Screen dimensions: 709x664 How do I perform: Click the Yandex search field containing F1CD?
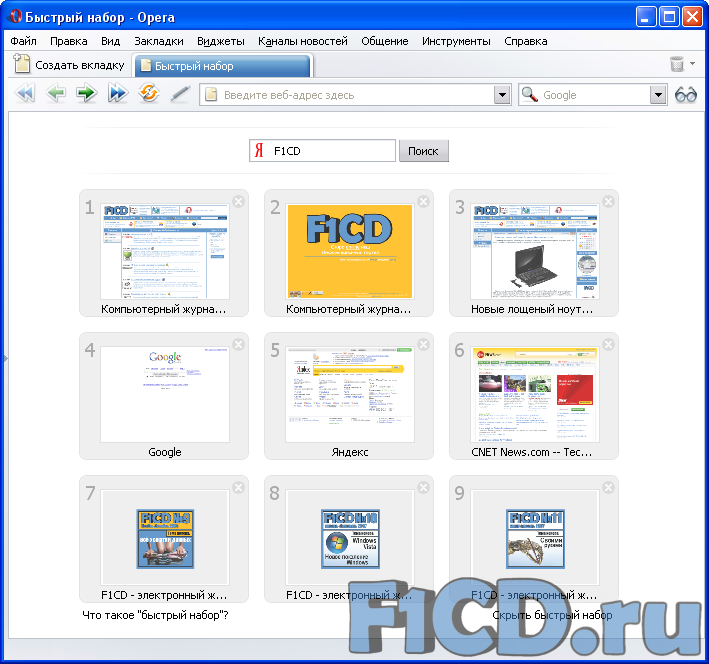322,151
